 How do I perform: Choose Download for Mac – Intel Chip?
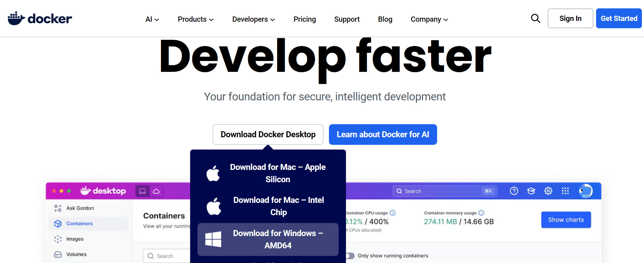pyautogui.click(x=268, y=206)
